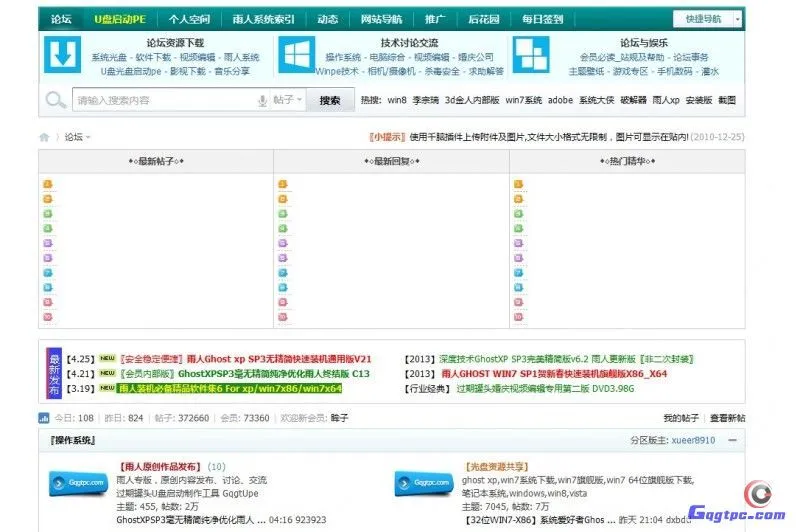Click the last red rank icon under 热门精华
This screenshot has width=800, height=532.
(518, 317)
